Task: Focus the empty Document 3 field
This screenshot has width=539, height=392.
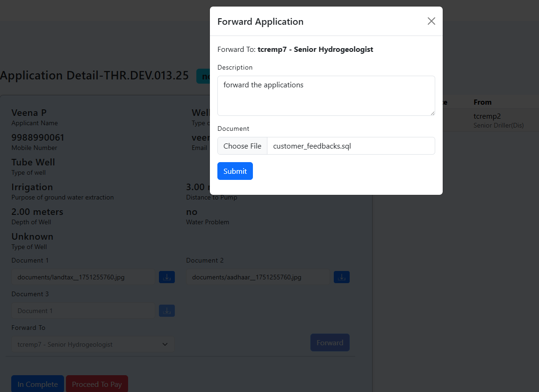Action: tap(83, 311)
